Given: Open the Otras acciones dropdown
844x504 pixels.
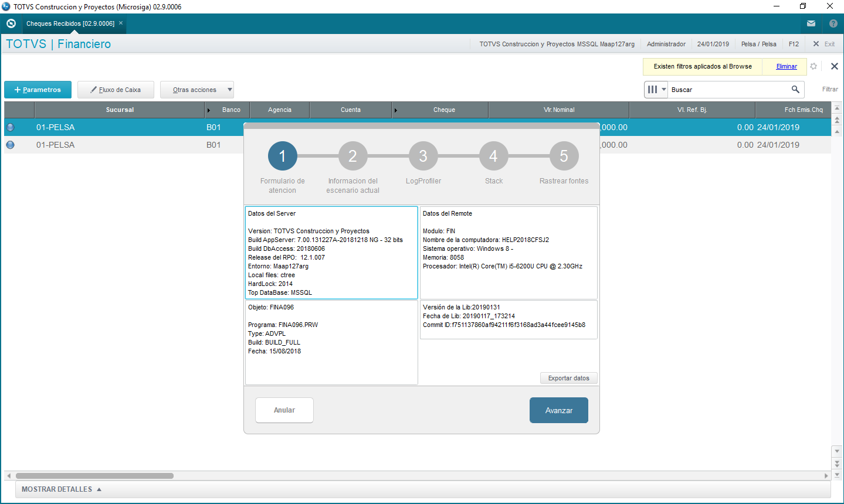Looking at the screenshot, I should click(x=197, y=90).
